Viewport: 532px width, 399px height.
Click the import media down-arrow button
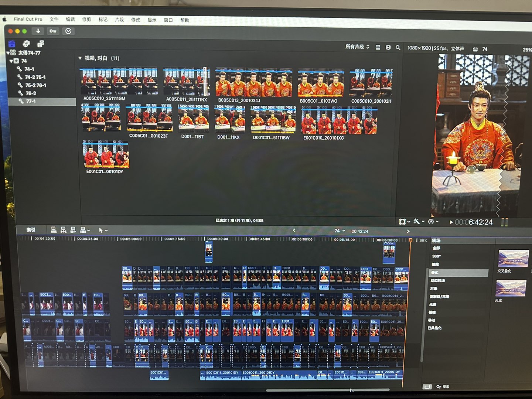[x=38, y=31]
